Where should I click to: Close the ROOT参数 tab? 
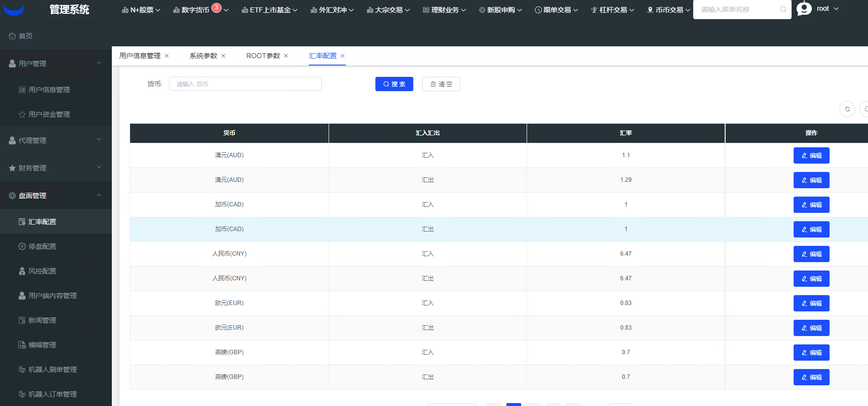tap(286, 56)
